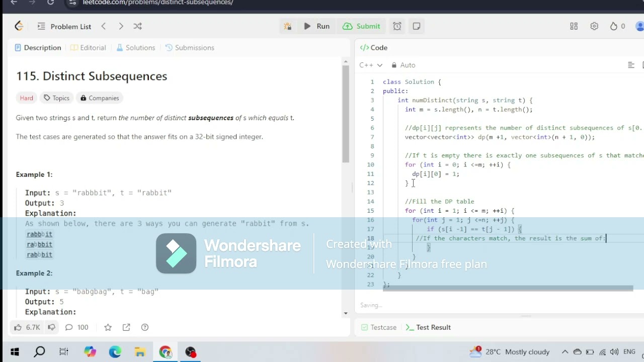Open the layout grid icon
Screen dimensions: 644x362
click(574, 26)
